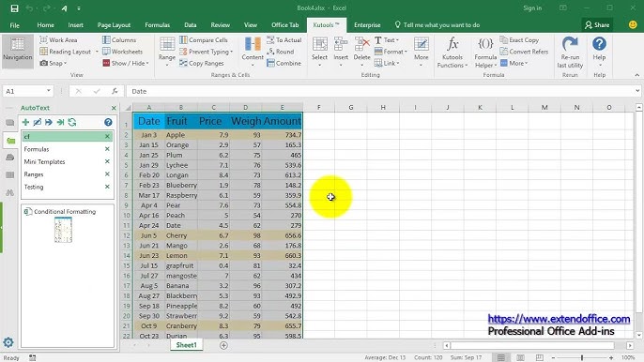Screen dimensions: 644x362
Task: Switch to the Formulas ribbon tab
Action: pyautogui.click(x=158, y=25)
